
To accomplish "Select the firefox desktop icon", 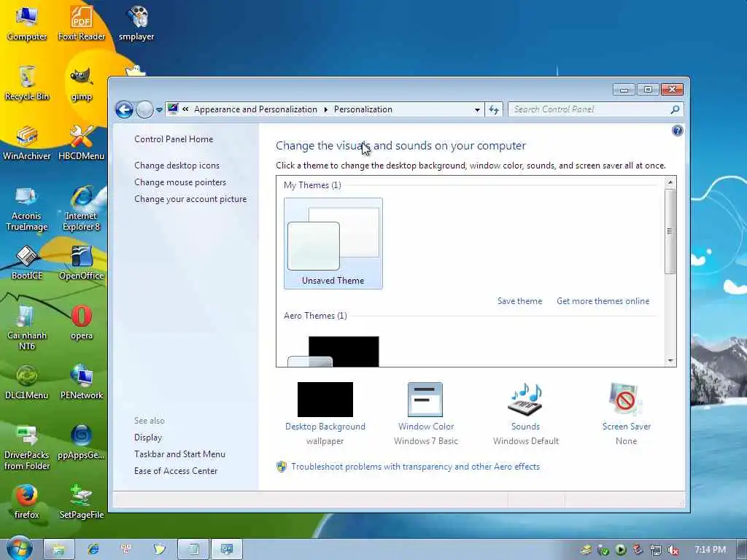I will [x=27, y=502].
